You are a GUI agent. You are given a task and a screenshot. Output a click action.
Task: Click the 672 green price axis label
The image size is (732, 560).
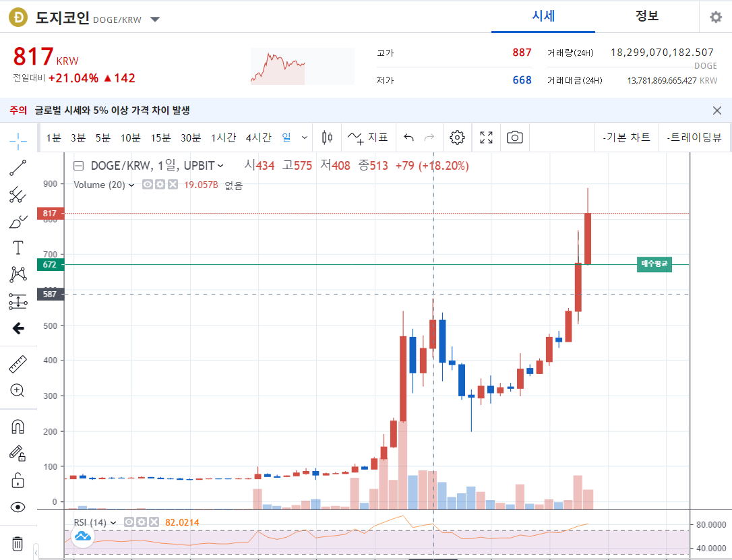point(51,265)
